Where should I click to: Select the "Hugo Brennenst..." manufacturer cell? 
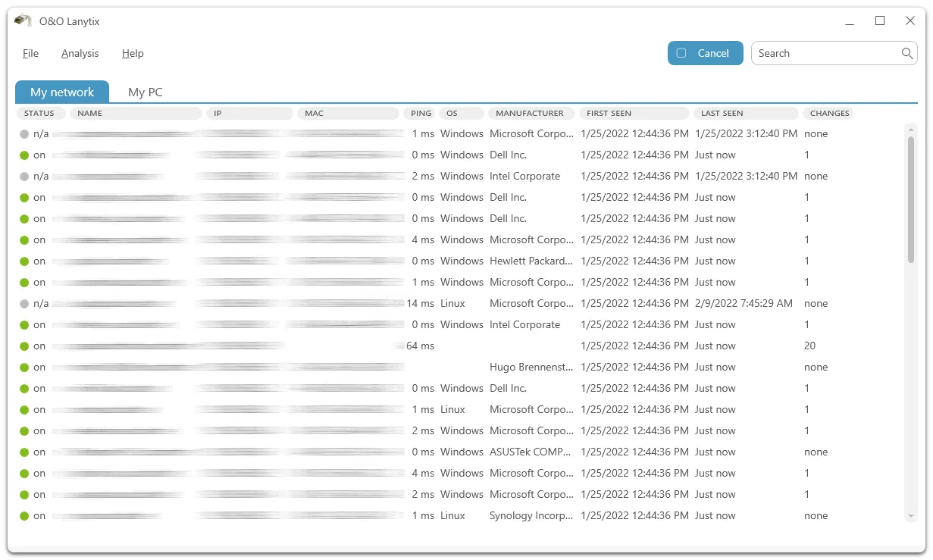(531, 368)
